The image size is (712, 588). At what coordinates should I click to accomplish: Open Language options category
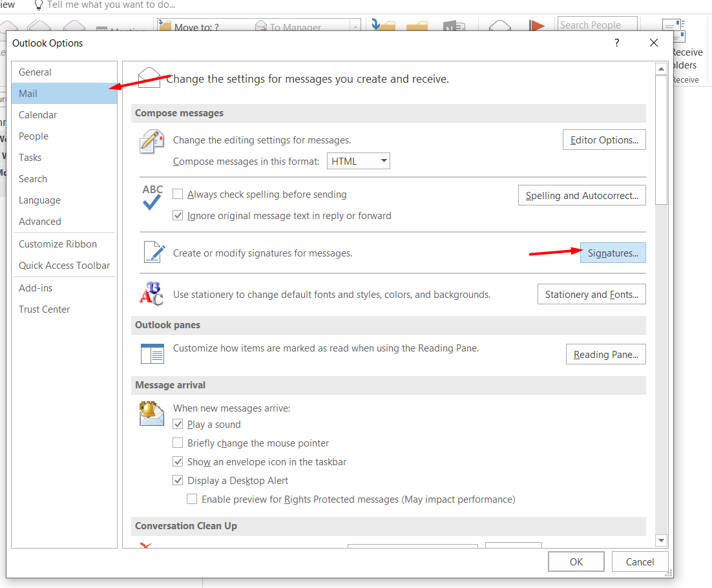[64, 200]
